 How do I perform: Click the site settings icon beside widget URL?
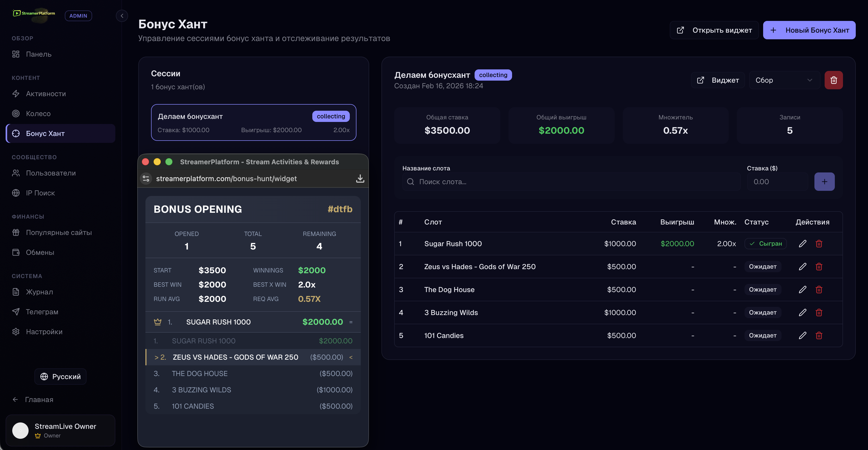pyautogui.click(x=146, y=179)
